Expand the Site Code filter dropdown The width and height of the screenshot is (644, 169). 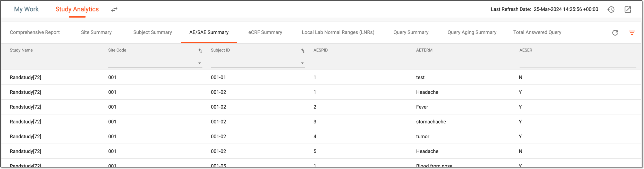(x=200, y=63)
